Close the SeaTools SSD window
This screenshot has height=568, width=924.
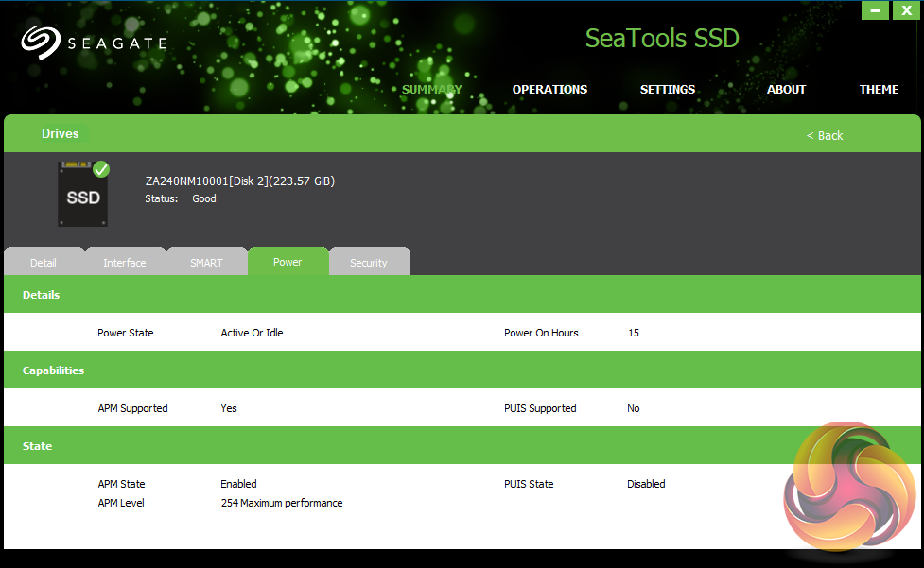[x=905, y=9]
